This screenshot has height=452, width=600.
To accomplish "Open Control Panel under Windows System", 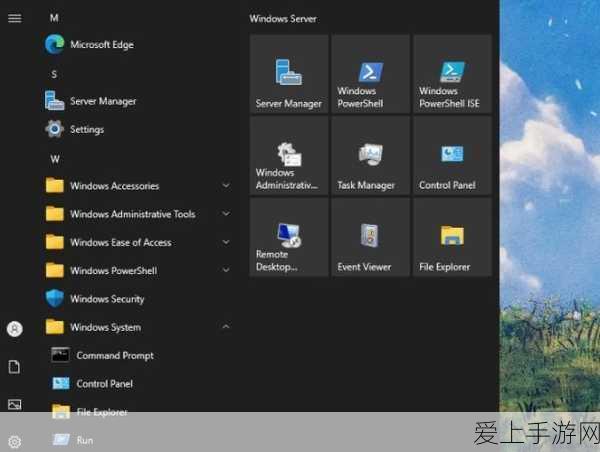I will click(x=137, y=383).
